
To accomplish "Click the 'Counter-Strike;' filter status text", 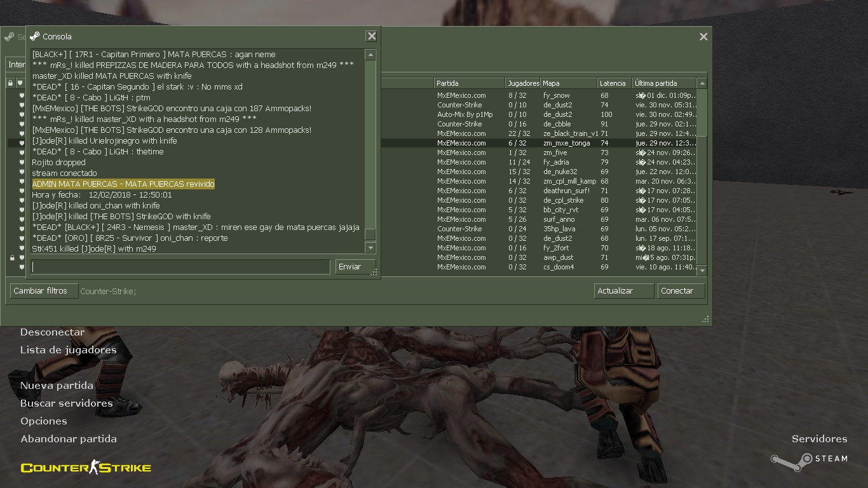I will pyautogui.click(x=108, y=291).
